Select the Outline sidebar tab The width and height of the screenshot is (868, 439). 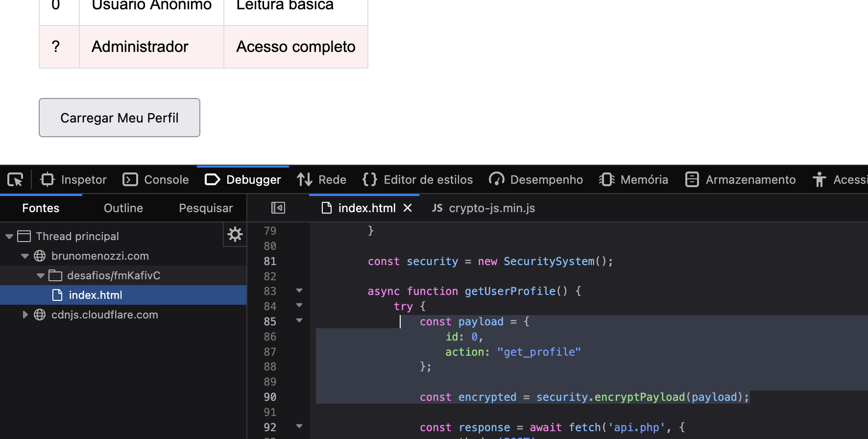point(123,208)
